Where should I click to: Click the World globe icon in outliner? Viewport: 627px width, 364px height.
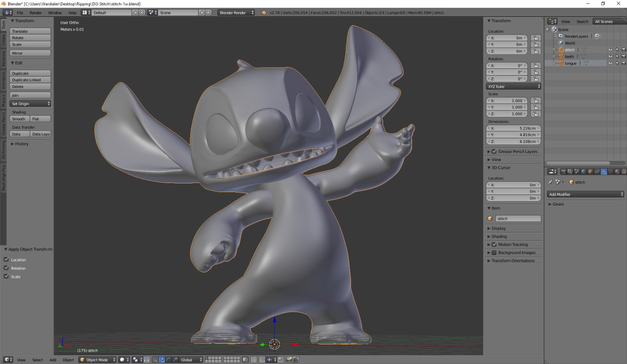(x=561, y=43)
